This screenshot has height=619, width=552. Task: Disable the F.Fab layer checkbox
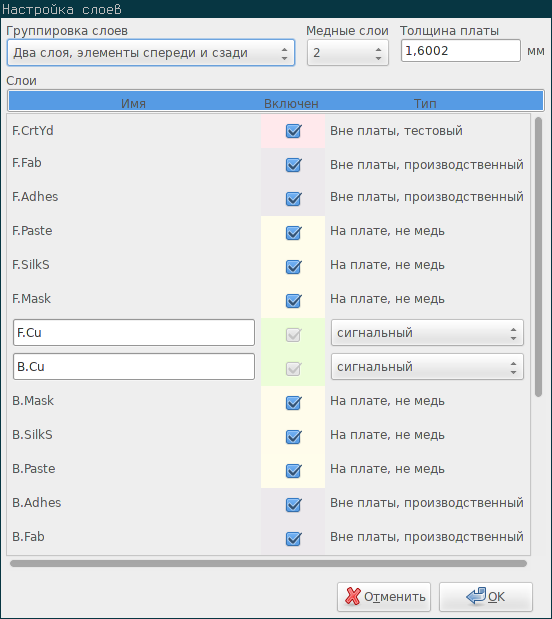[x=293, y=165]
